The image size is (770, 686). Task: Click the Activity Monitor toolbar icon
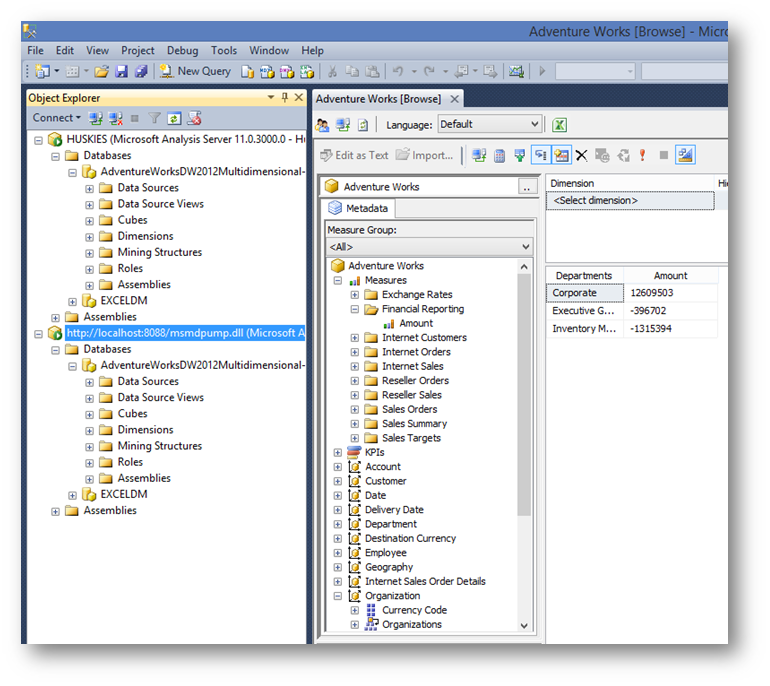(516, 72)
